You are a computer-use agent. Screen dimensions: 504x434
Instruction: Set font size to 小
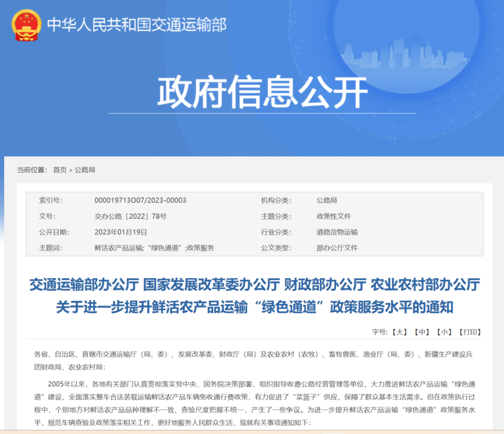pos(444,332)
